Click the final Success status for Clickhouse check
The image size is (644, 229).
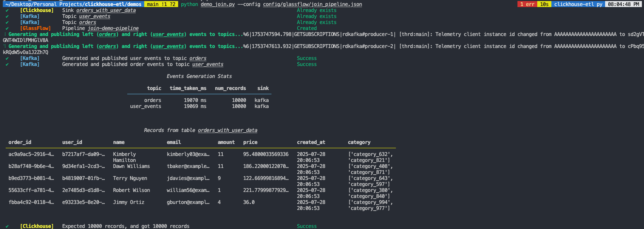(x=307, y=226)
